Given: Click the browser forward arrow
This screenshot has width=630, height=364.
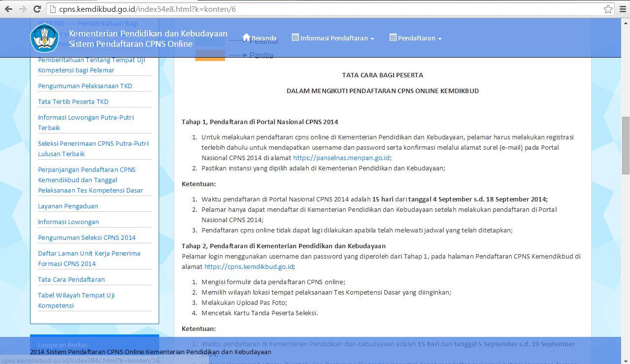Looking at the screenshot, I should point(23,9).
